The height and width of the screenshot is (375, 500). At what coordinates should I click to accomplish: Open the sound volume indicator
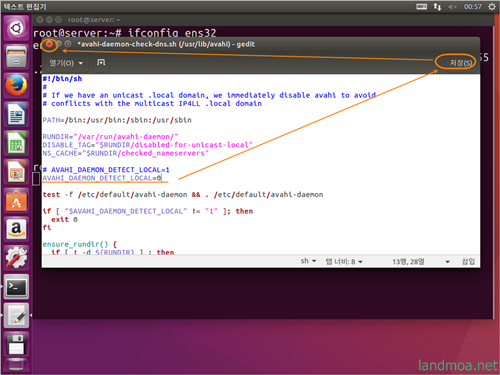pos(452,7)
